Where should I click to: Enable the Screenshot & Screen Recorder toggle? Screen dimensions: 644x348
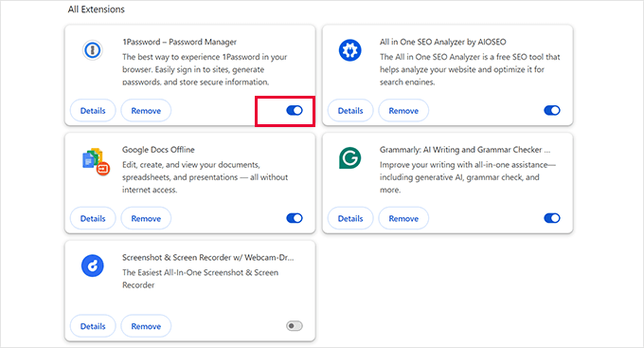coord(295,326)
